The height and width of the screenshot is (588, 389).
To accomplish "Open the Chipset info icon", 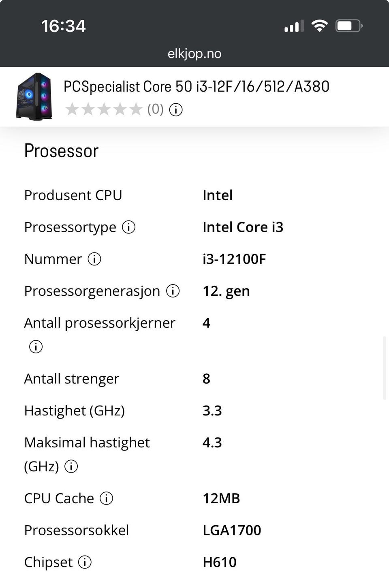I will [x=85, y=562].
